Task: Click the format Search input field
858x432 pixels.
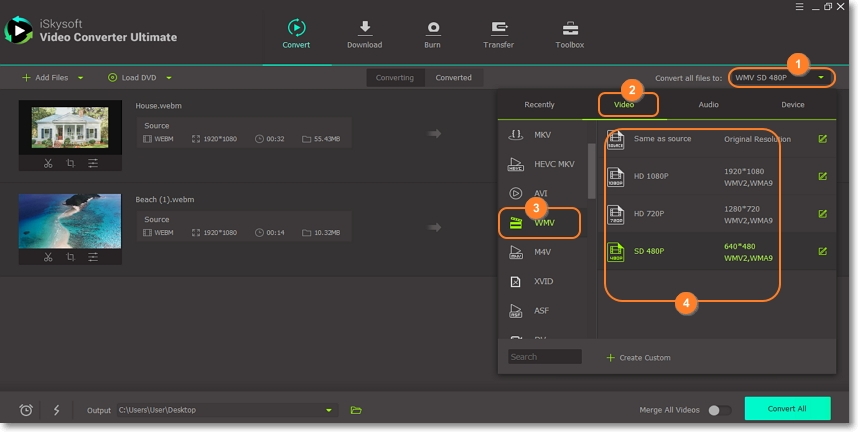Action: [x=544, y=357]
